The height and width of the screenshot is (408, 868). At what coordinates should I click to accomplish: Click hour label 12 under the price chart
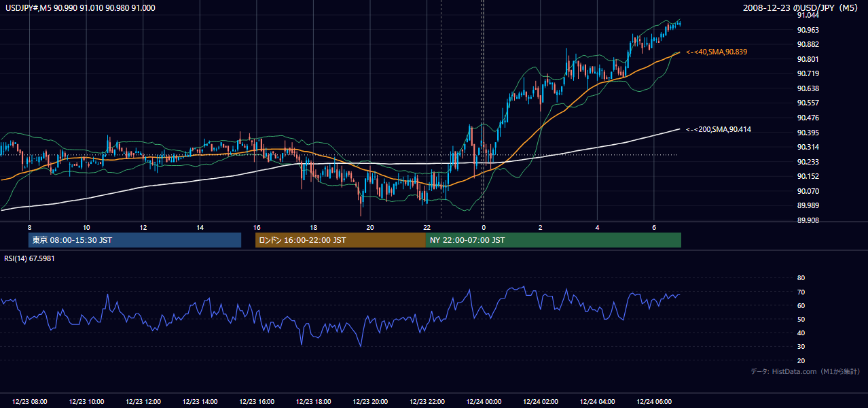coord(143,227)
